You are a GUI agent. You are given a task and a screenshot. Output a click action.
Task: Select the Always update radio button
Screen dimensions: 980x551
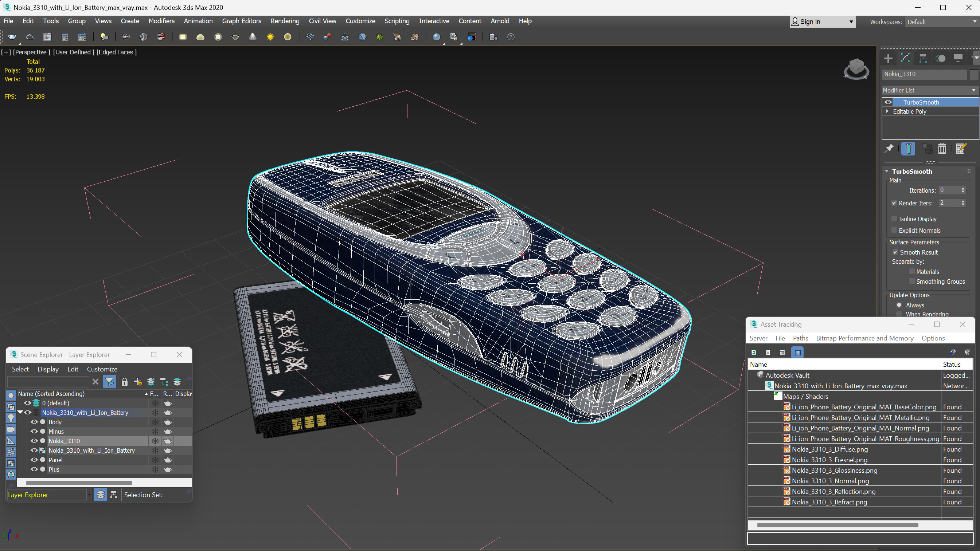pyautogui.click(x=899, y=305)
